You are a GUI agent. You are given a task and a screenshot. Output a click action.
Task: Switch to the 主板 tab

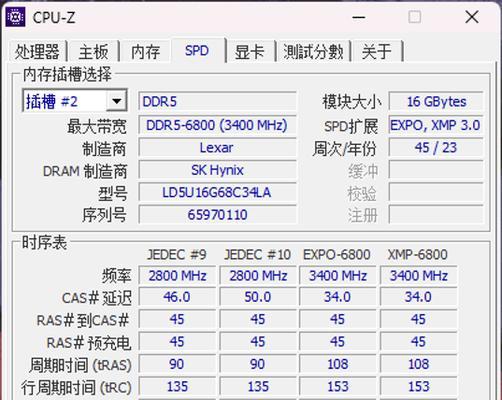[x=93, y=52]
